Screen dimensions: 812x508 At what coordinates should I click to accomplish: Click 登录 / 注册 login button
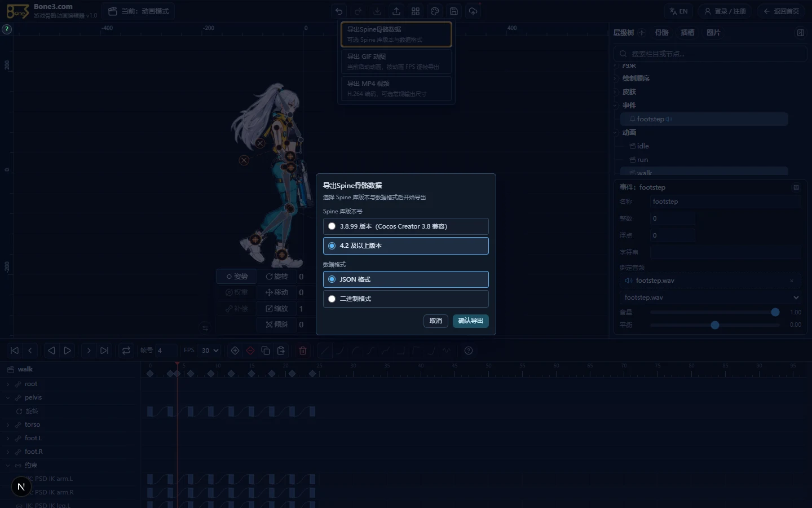[725, 11]
